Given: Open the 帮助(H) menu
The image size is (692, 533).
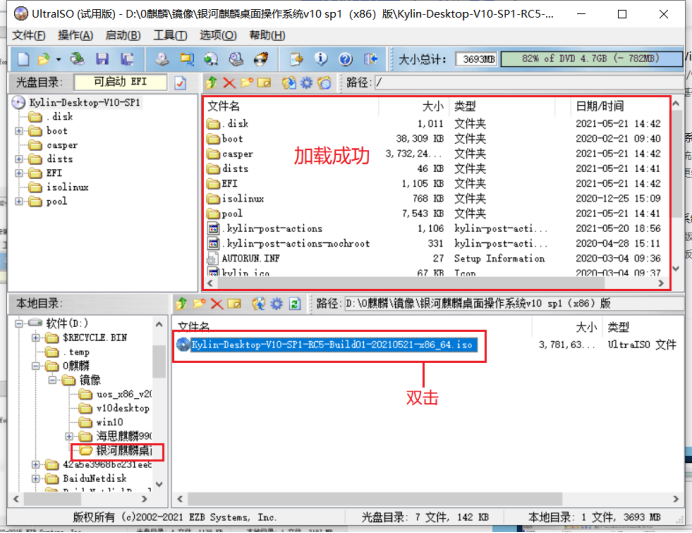Looking at the screenshot, I should click(267, 35).
